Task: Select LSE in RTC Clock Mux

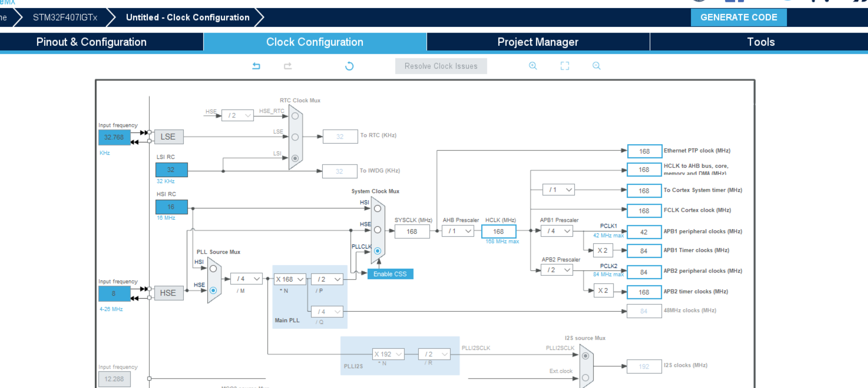Action: (295, 137)
